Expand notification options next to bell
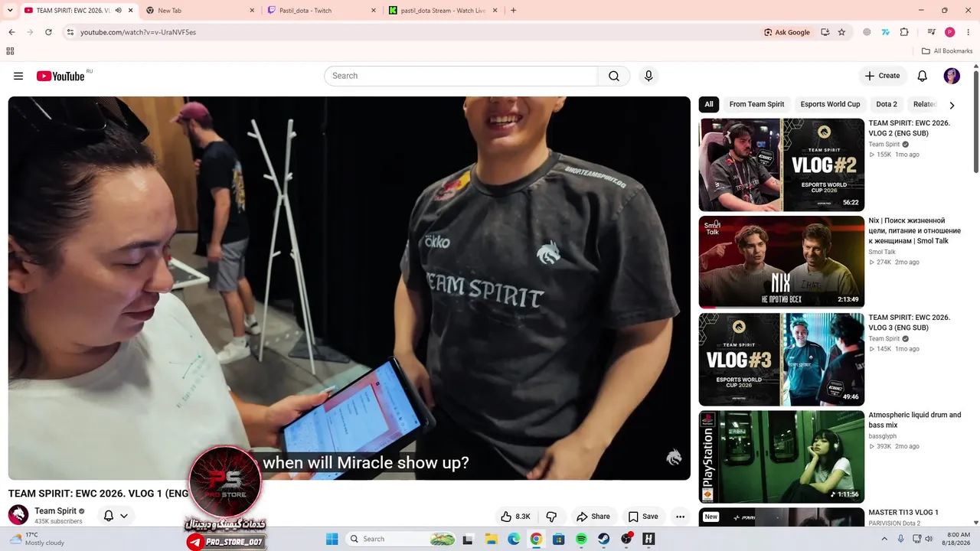Viewport: 980px width, 551px height. click(x=124, y=516)
